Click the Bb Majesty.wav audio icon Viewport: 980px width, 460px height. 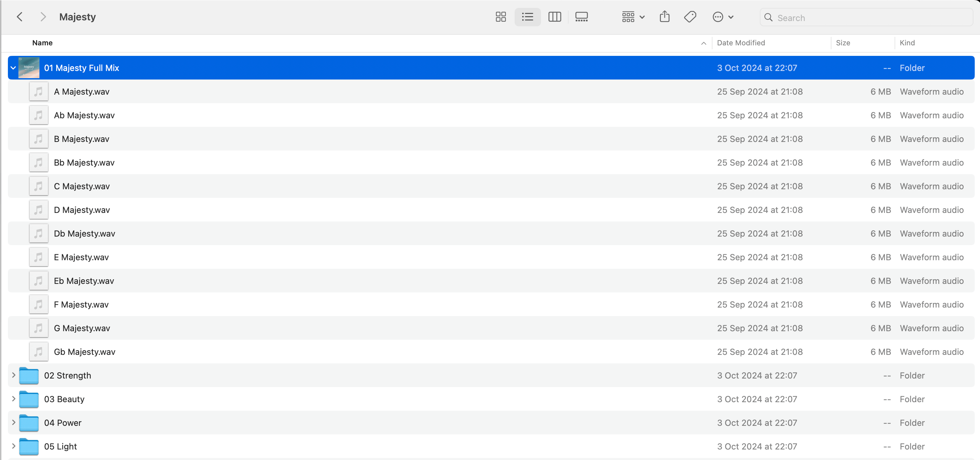(x=38, y=162)
